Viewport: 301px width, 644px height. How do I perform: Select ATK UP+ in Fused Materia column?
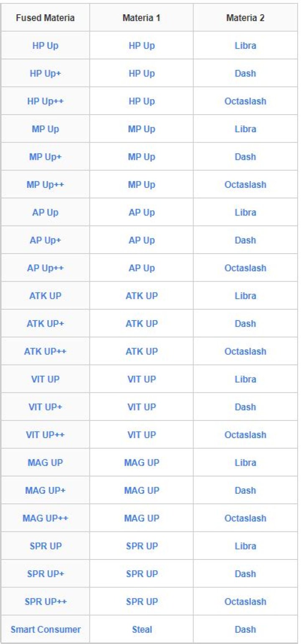pyautogui.click(x=46, y=323)
